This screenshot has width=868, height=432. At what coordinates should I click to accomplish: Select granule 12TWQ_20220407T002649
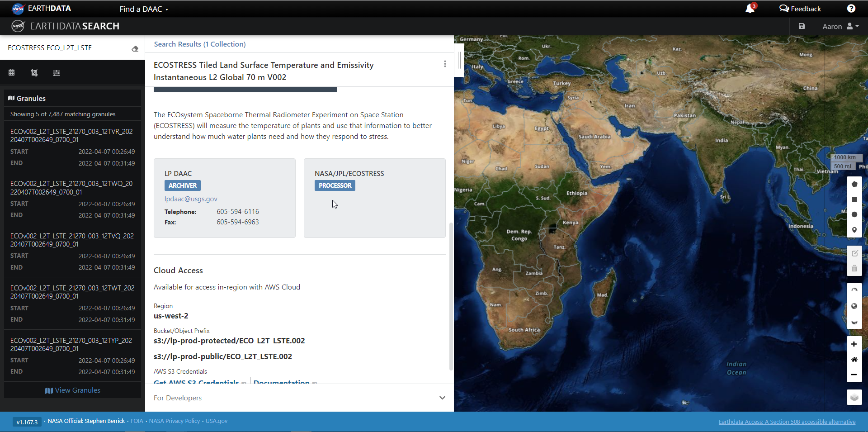[72, 199]
